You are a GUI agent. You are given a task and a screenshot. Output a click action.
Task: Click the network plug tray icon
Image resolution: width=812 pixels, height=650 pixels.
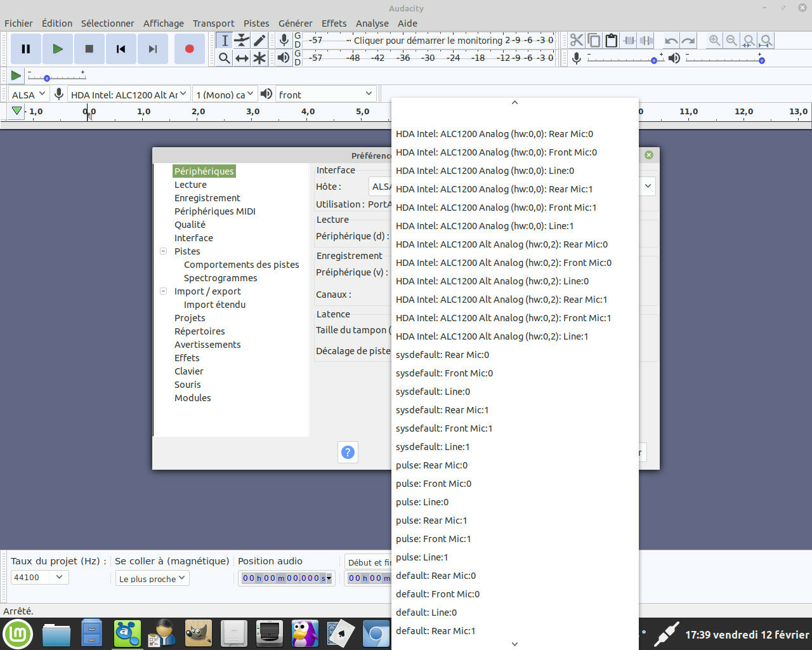[x=666, y=634]
